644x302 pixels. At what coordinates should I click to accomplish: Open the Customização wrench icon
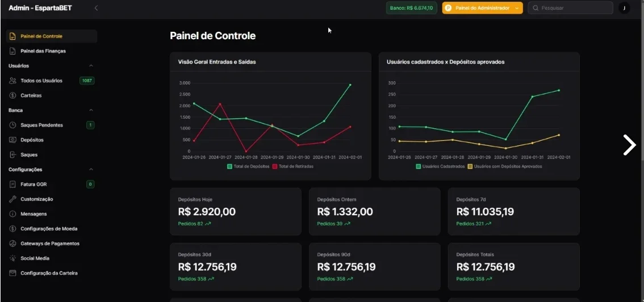tap(12, 199)
